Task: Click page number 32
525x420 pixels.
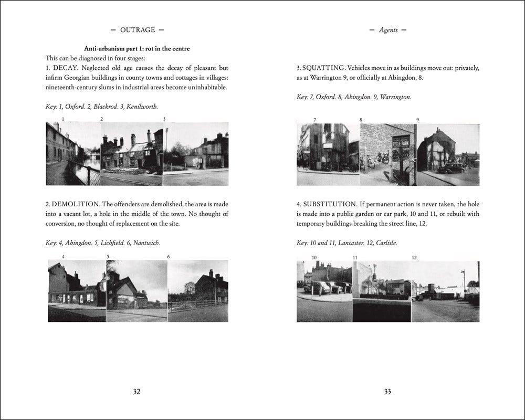Action: click(x=136, y=392)
